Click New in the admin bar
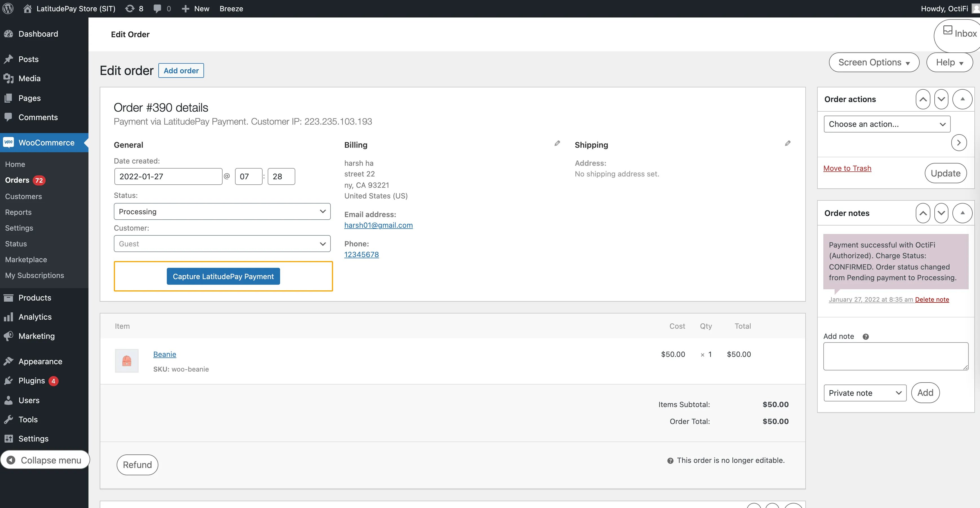Viewport: 980px width, 508px height. pos(196,8)
